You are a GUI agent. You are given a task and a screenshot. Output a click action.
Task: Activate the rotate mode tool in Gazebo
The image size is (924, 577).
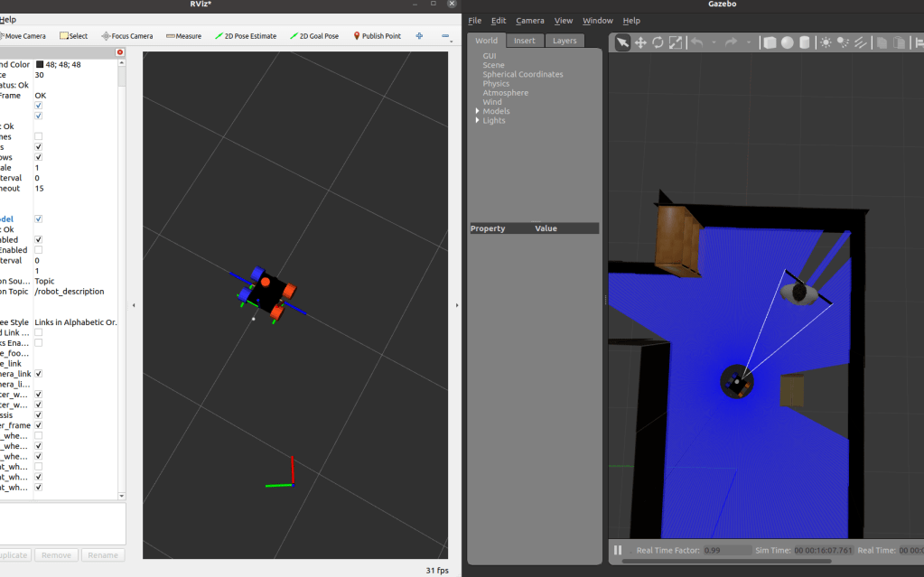click(x=658, y=42)
